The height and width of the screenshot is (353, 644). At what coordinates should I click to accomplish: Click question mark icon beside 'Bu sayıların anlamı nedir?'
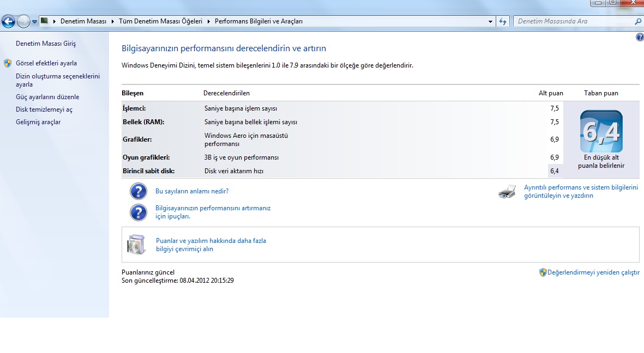139,191
